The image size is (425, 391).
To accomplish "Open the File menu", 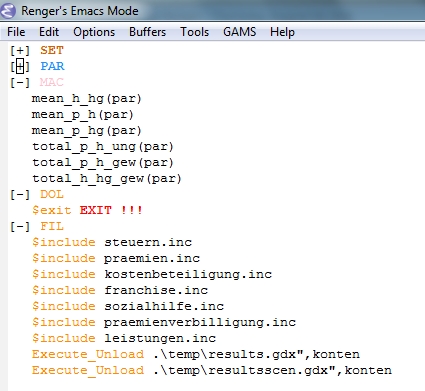I will point(16,32).
